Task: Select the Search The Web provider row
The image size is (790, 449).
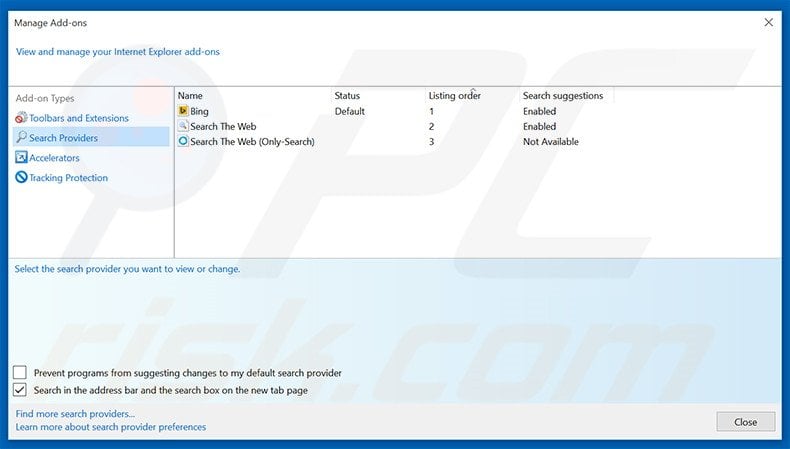Action: pyautogui.click(x=395, y=126)
